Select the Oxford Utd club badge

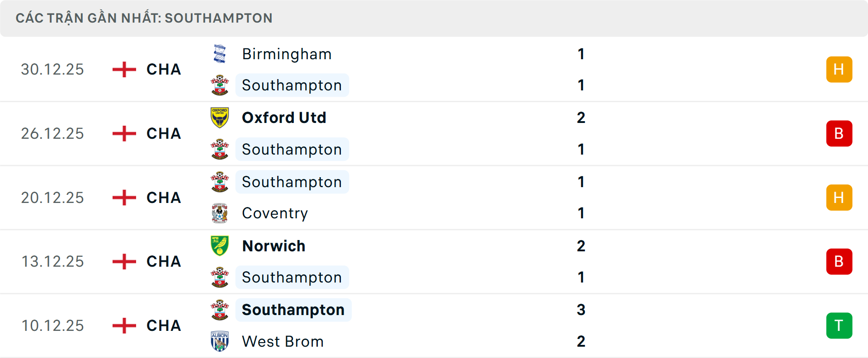click(220, 117)
